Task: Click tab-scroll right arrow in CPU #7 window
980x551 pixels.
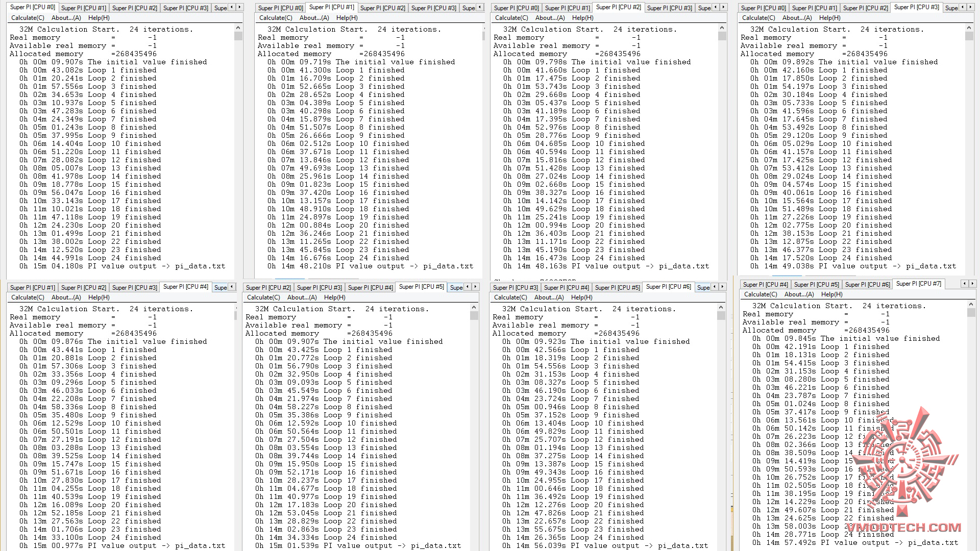Action: tap(972, 284)
